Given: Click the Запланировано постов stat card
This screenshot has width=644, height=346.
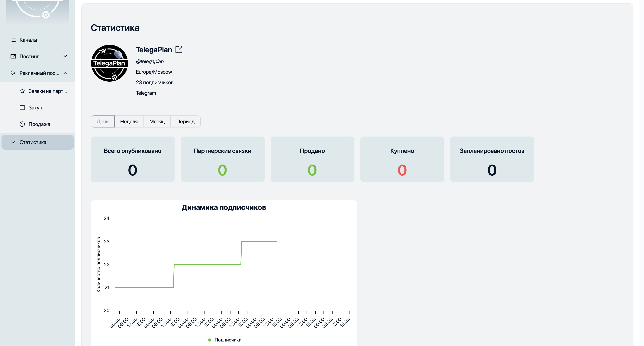Looking at the screenshot, I should 492,159.
